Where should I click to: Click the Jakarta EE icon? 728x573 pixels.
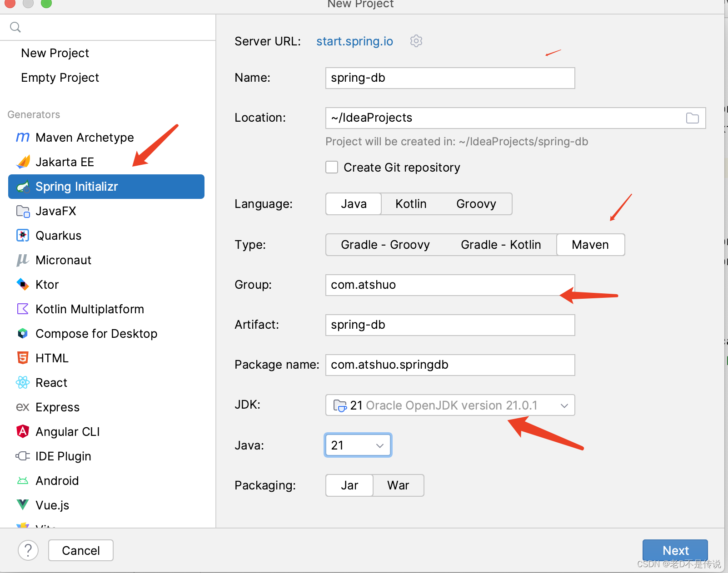click(x=23, y=162)
